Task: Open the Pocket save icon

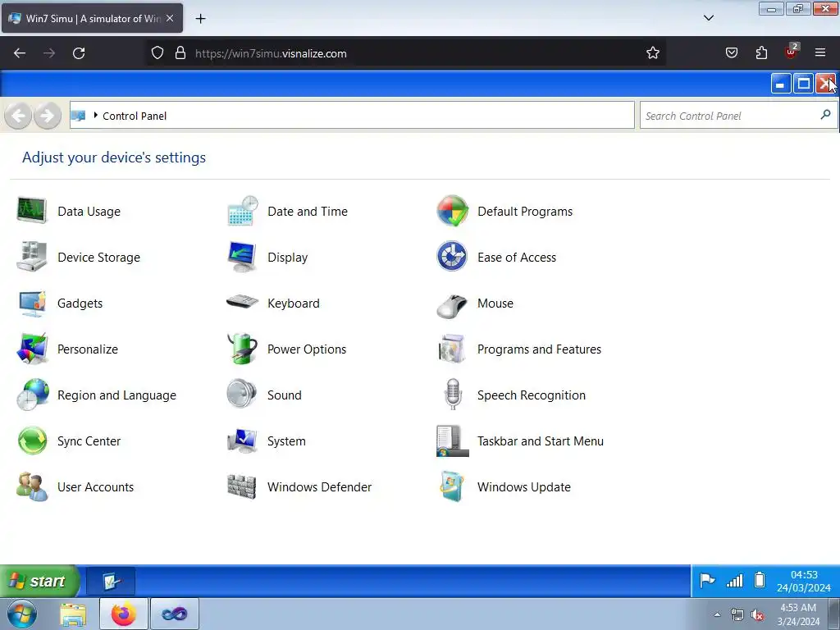Action: (731, 53)
